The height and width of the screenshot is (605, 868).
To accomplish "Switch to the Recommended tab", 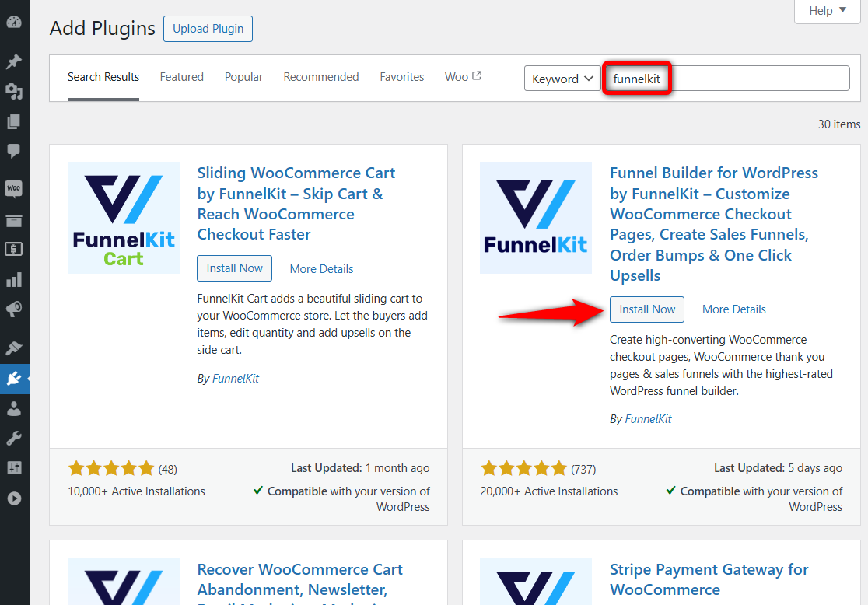I will click(x=321, y=77).
